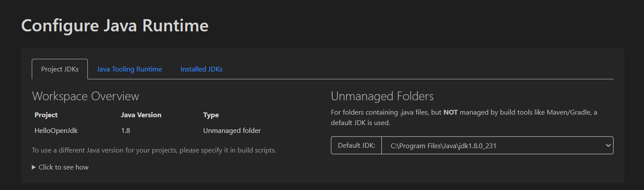Screen dimensions: 644x190
Task: Expand the 'Click to see how' section
Action: pyautogui.click(x=60, y=167)
